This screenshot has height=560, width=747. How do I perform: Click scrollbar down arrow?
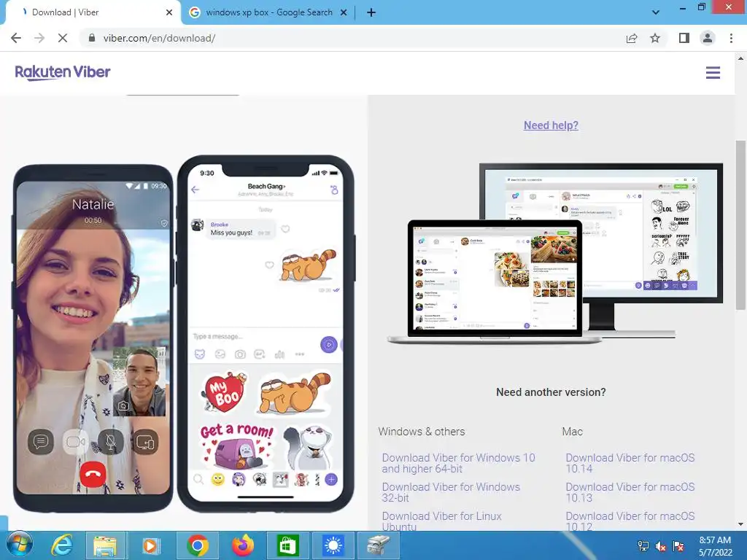(x=740, y=524)
